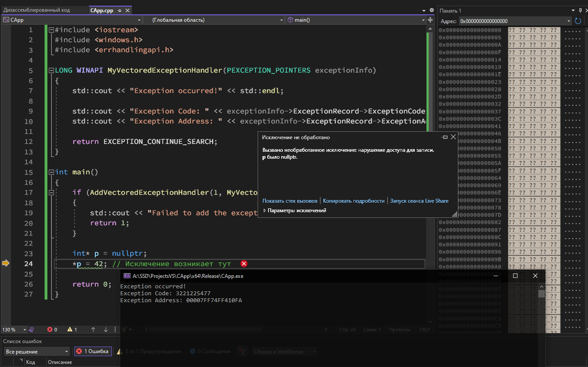The image size is (588, 367).
Task: Open the Память 1 window options arrow
Action: coord(573,10)
